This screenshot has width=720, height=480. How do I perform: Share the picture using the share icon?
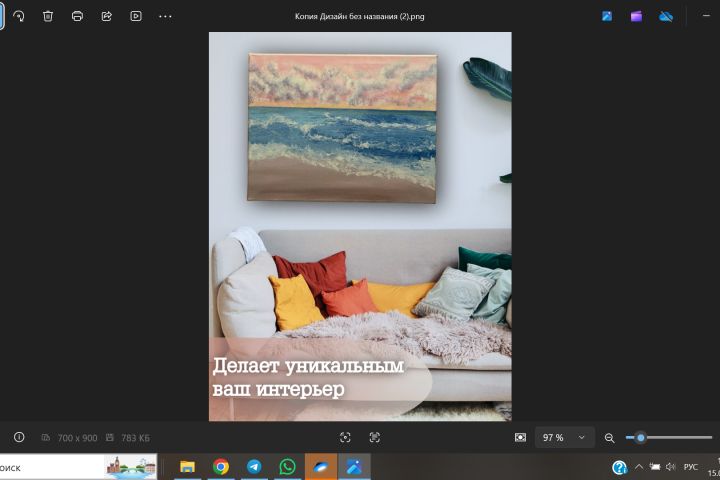[x=107, y=17]
